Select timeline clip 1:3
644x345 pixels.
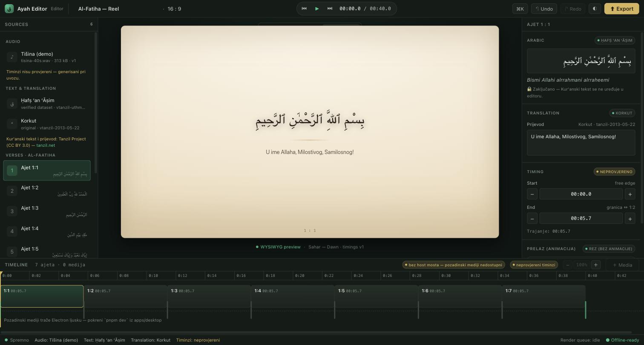209,296
